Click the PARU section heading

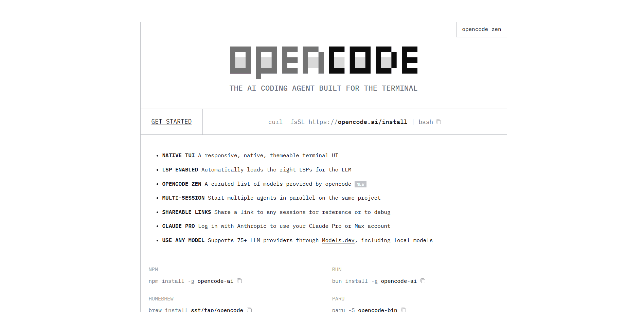tap(338, 299)
